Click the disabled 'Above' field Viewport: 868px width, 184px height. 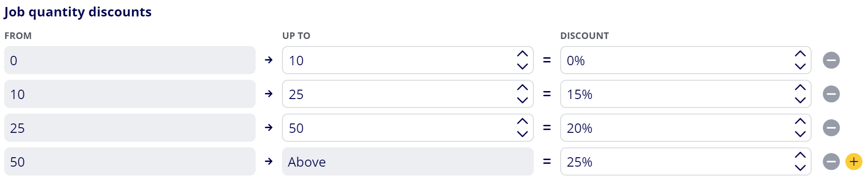pyautogui.click(x=407, y=161)
